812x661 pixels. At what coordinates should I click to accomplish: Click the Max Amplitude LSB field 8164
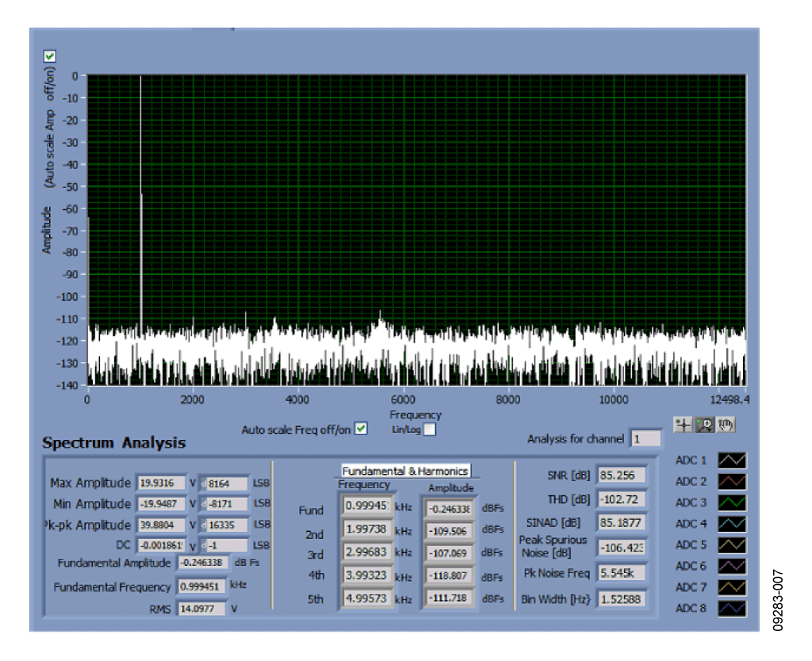(226, 483)
